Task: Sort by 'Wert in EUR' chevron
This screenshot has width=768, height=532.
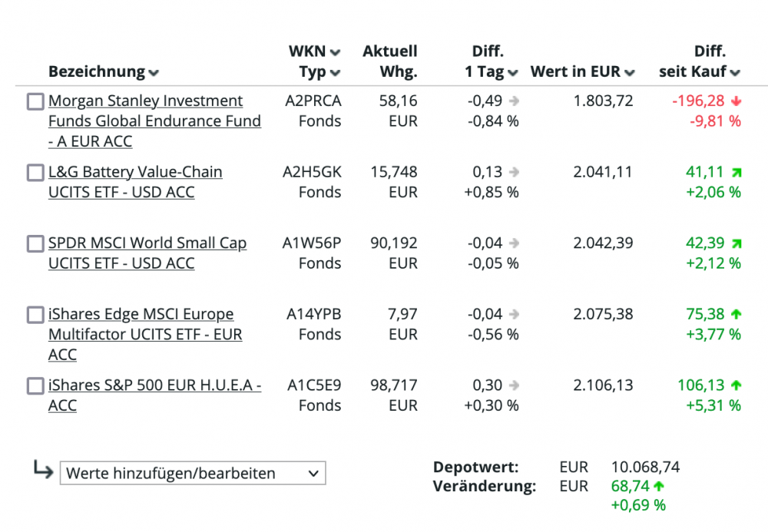Action: coord(630,73)
